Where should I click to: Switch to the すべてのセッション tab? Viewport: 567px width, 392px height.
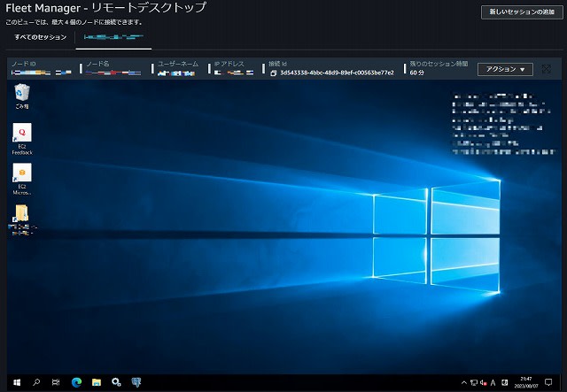point(40,37)
